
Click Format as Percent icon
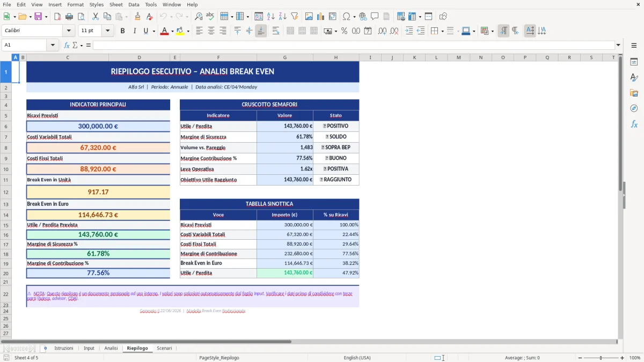point(344,31)
